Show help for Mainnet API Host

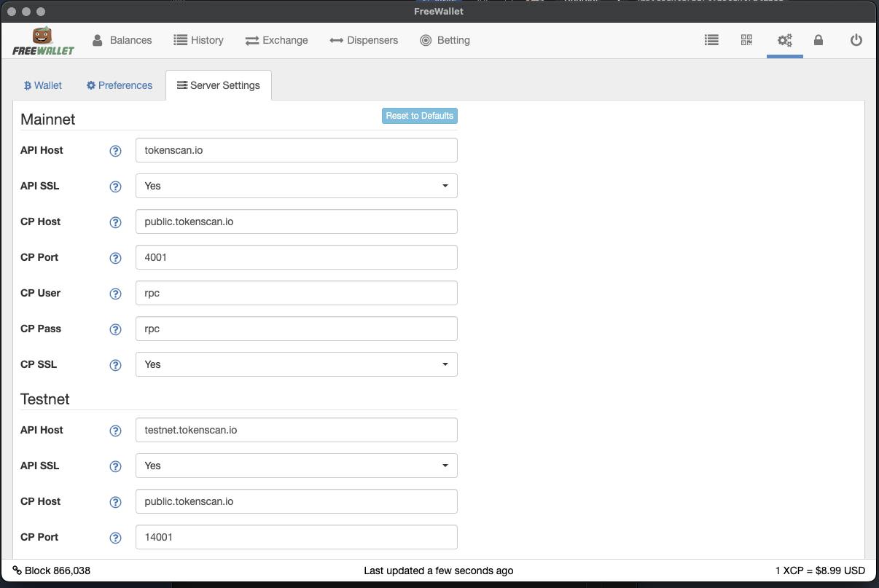click(x=115, y=151)
